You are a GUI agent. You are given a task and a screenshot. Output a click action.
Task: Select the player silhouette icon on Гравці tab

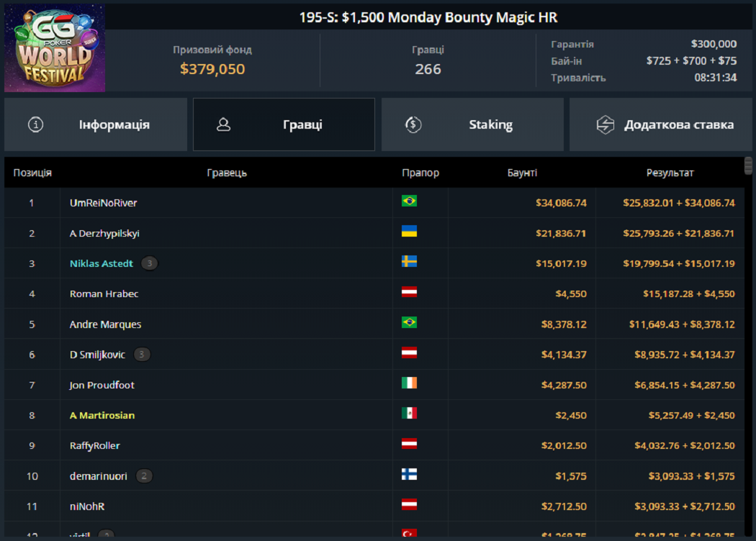224,124
